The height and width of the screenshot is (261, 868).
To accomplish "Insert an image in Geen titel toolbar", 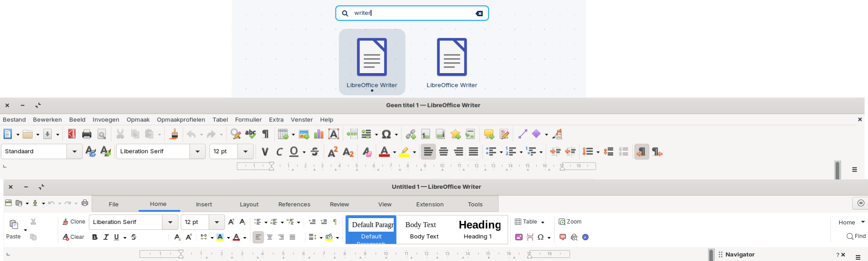I will pos(304,134).
